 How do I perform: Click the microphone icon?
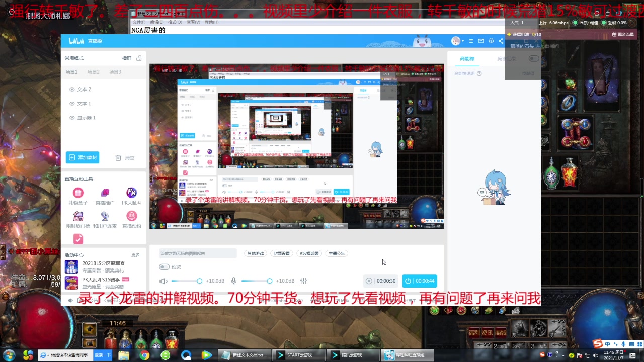[233, 281]
